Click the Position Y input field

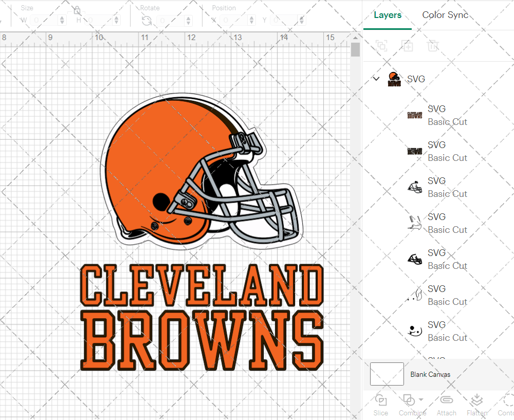[284, 21]
